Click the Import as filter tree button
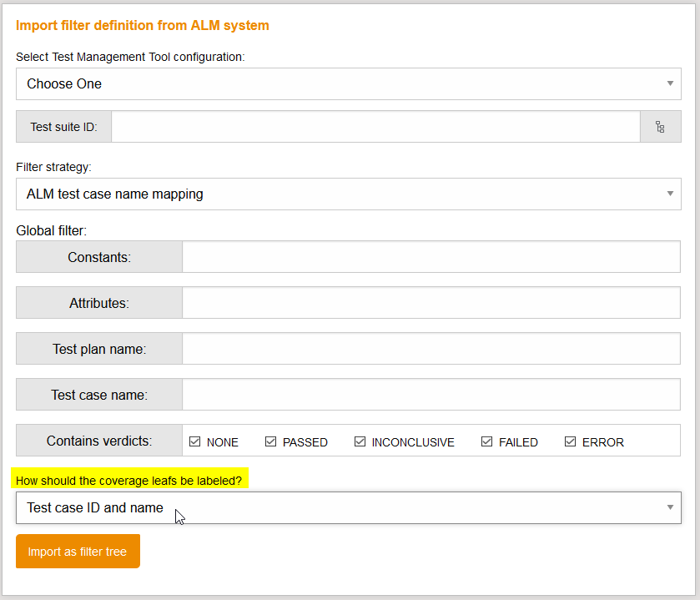 tap(78, 551)
